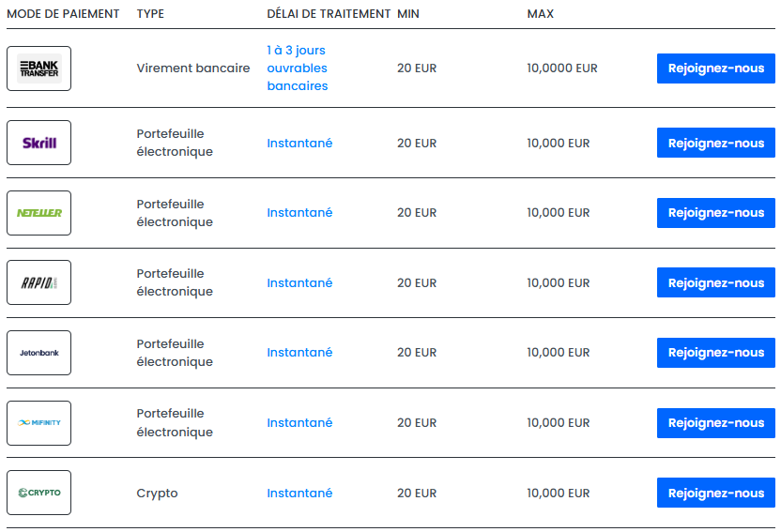
Task: Click Rejoignez-nous in the Skrill row
Action: click(715, 143)
